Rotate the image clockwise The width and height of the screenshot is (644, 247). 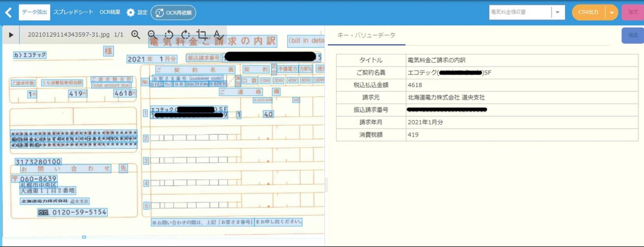[185, 35]
